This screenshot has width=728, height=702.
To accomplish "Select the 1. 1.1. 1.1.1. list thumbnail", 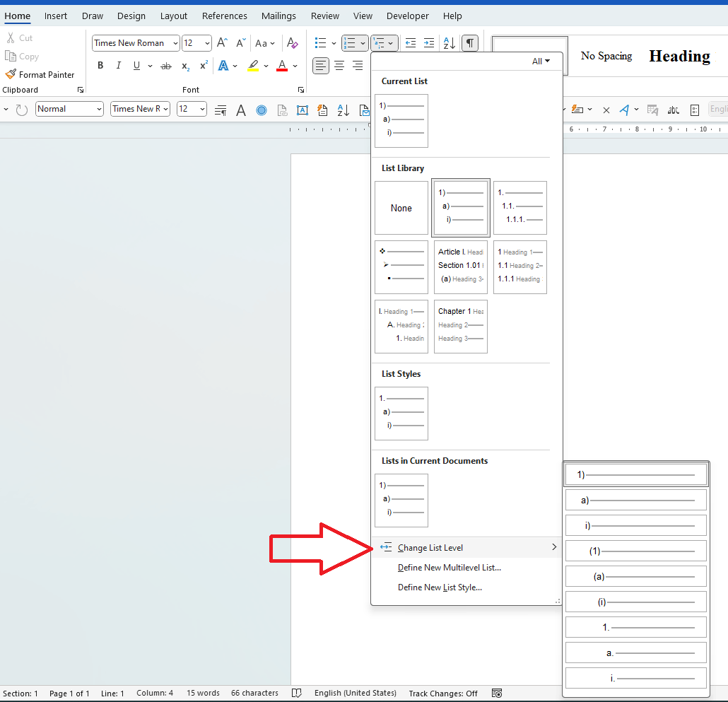I will click(520, 208).
